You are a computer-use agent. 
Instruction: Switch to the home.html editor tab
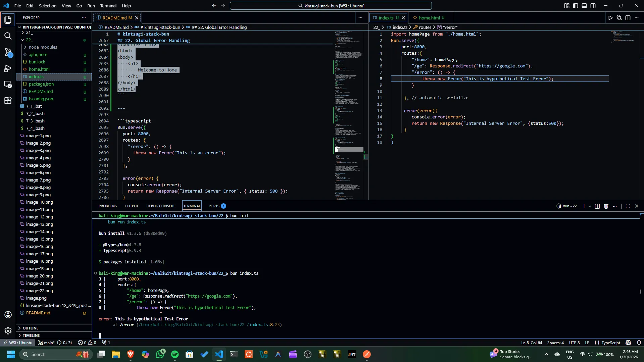(429, 18)
